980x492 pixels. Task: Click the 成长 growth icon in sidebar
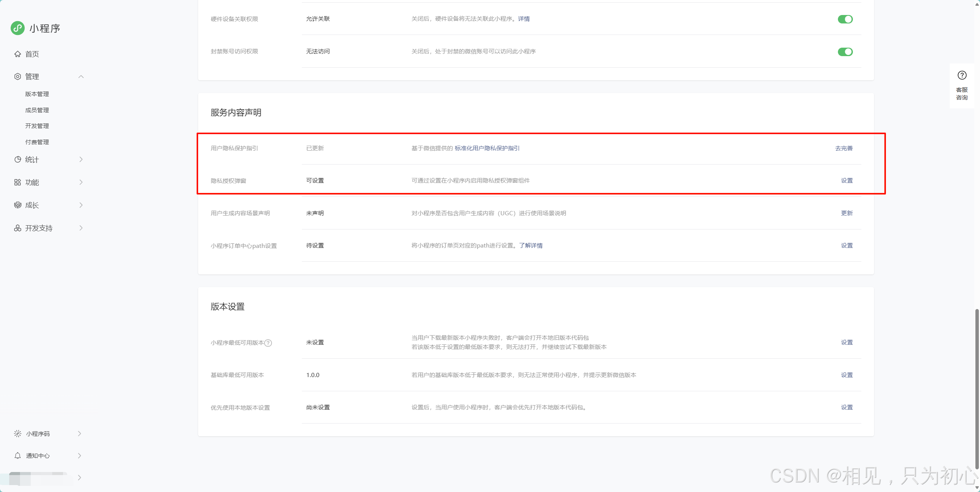pos(18,205)
